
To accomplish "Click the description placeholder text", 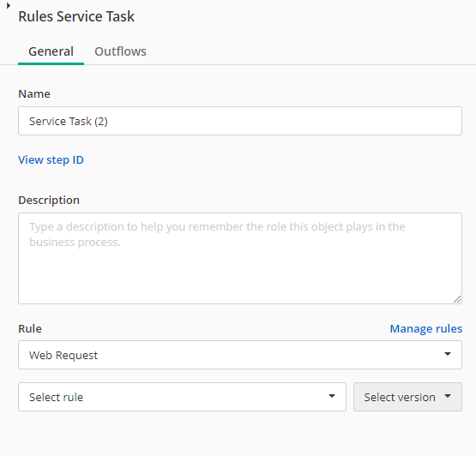I will [x=217, y=234].
